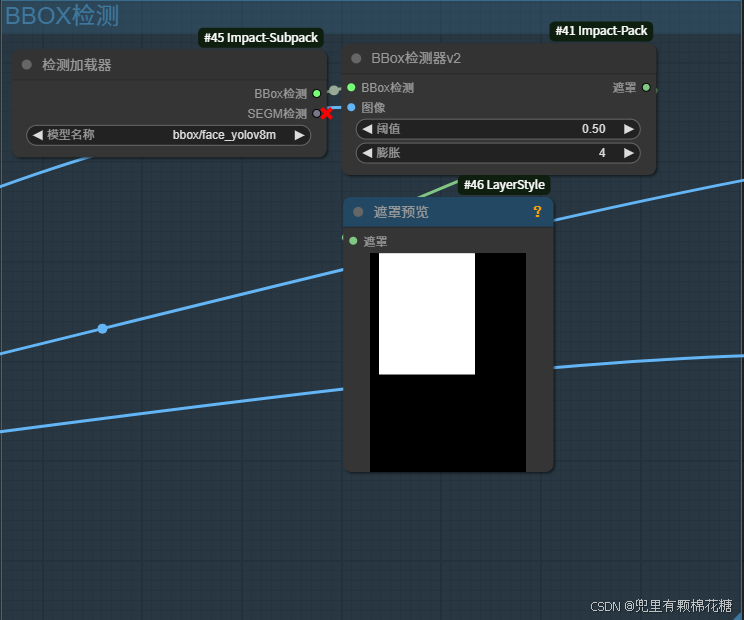Screen dimensions: 744x620
Task: Collapse the 遮罩预览 node via its dot
Action: 358,212
